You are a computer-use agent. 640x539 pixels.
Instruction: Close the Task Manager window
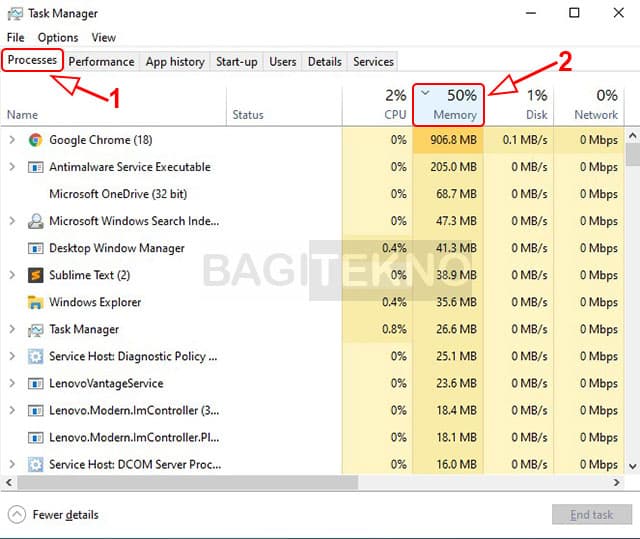pos(619,13)
